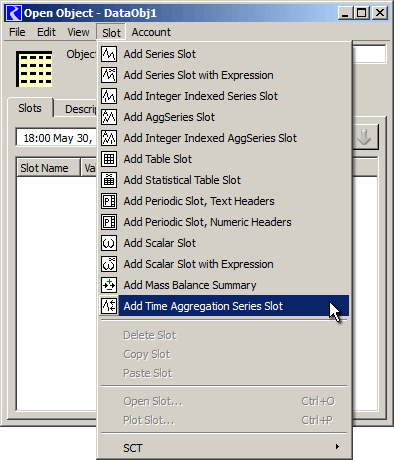
Task: Choose Add Scalar Slot with Expression
Action: click(x=224, y=264)
